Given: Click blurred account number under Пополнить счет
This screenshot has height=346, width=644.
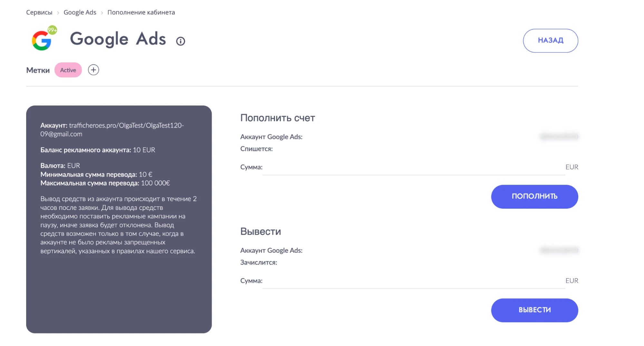Looking at the screenshot, I should [x=559, y=137].
